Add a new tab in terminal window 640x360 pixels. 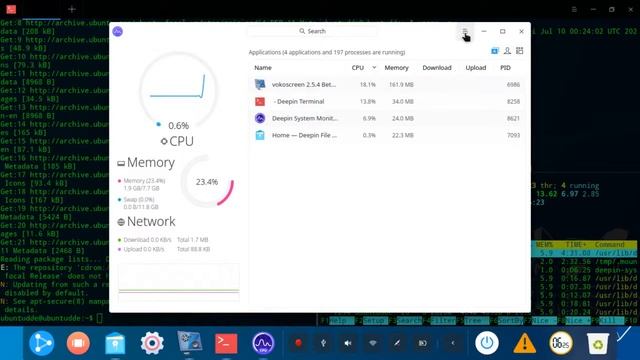pos(72,9)
